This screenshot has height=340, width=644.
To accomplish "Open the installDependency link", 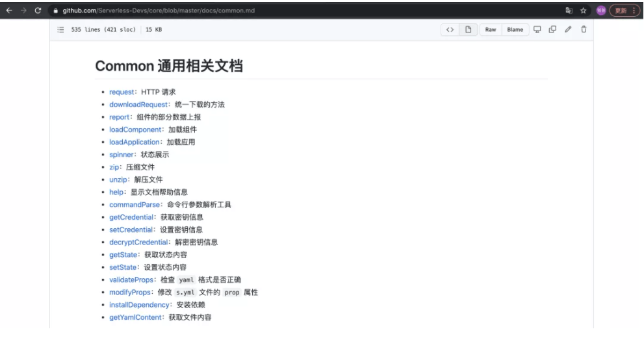I will pyautogui.click(x=139, y=305).
